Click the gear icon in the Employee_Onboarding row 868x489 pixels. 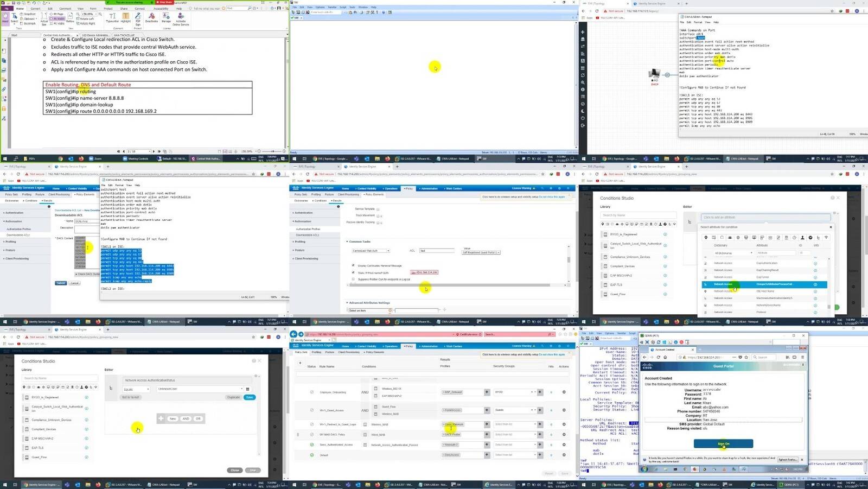pos(564,392)
